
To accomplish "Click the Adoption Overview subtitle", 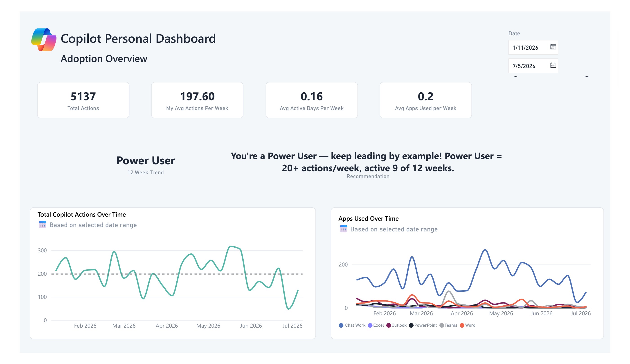I will coord(104,59).
